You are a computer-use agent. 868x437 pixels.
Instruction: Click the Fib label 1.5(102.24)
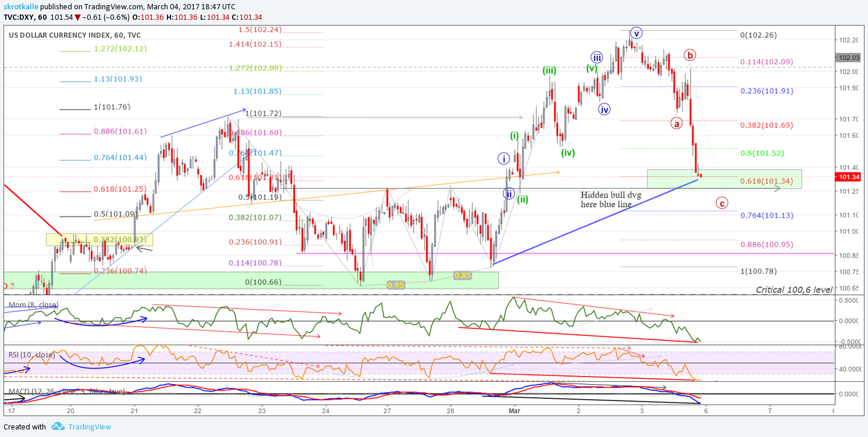260,30
